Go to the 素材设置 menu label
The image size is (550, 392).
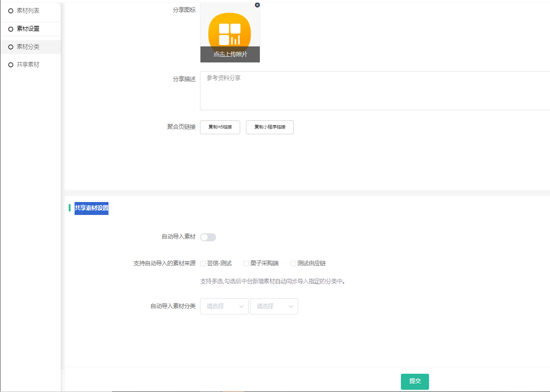point(28,29)
